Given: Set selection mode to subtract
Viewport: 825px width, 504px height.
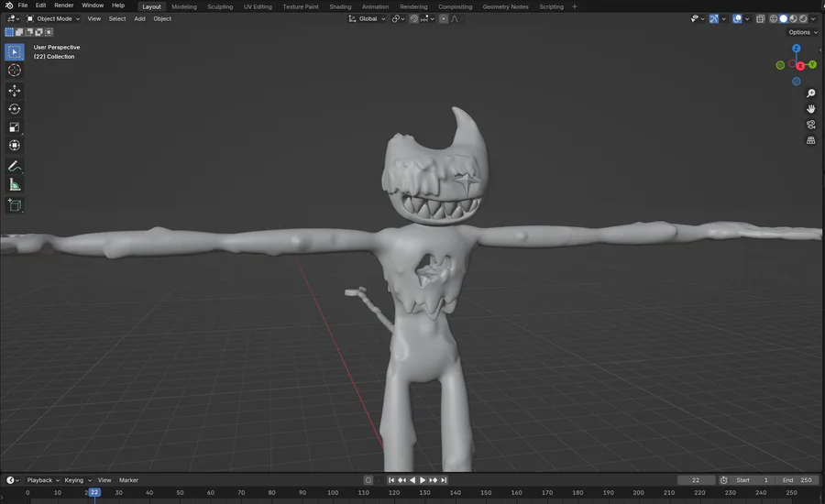Looking at the screenshot, I should [x=29, y=32].
